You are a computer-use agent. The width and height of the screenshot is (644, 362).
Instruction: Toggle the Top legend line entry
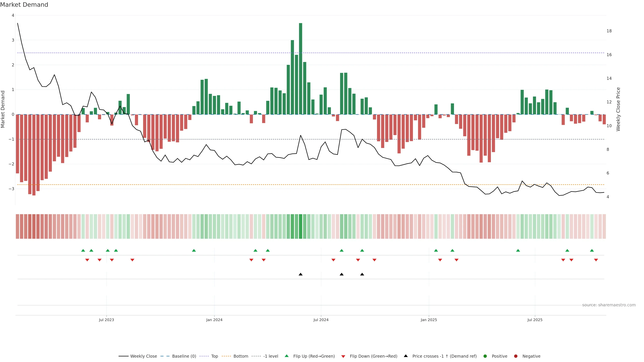pyautogui.click(x=214, y=356)
